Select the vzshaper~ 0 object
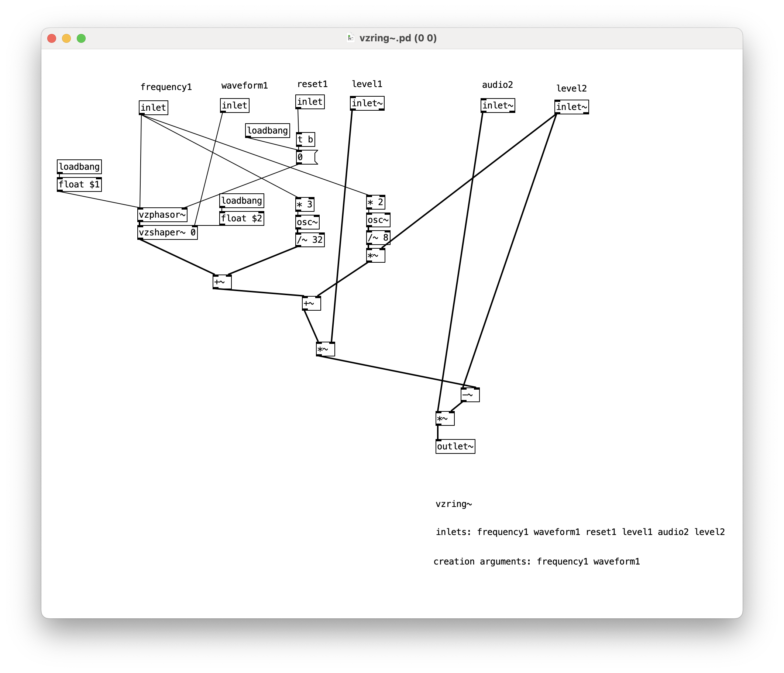This screenshot has width=784, height=673. 167,232
